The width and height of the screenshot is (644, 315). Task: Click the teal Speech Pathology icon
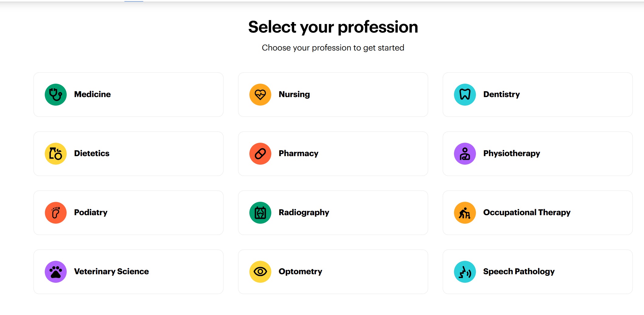[465, 272]
